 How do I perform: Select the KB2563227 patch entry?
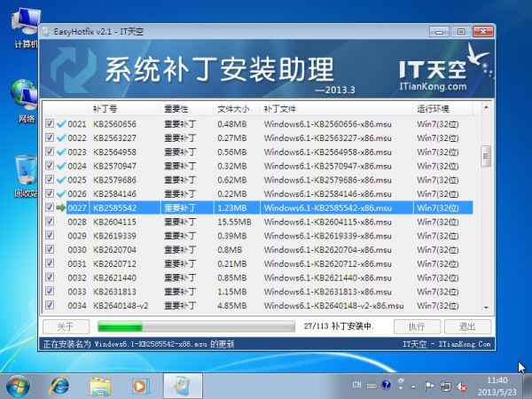[114, 138]
